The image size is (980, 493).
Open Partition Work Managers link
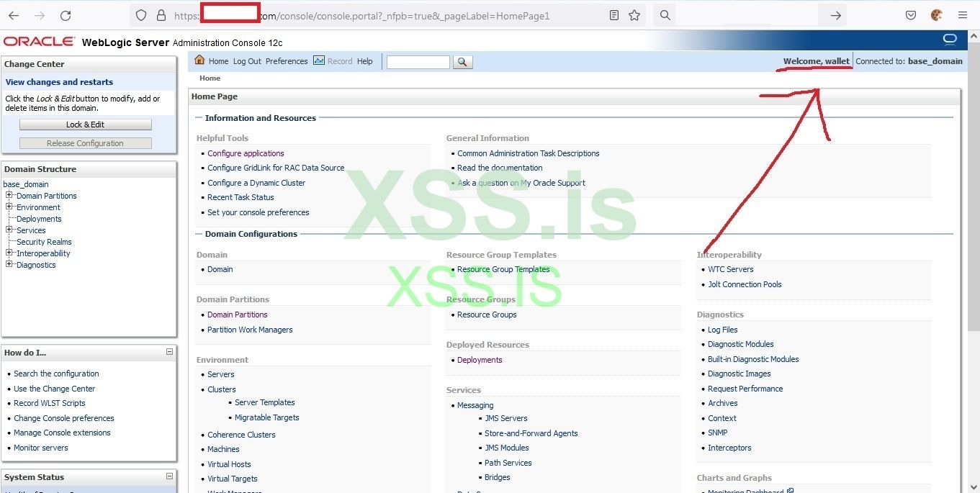pos(250,330)
